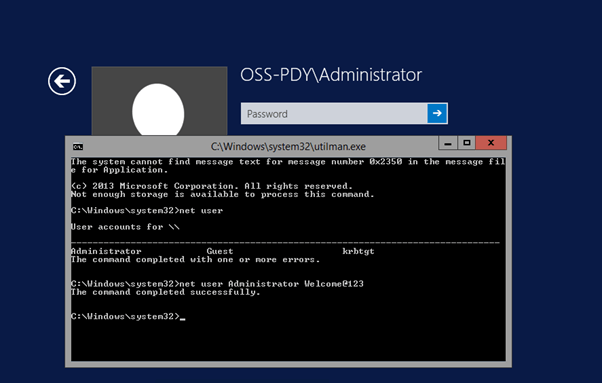The image size is (602, 383).
Task: Click the back arrow on login screen
Action: (62, 81)
